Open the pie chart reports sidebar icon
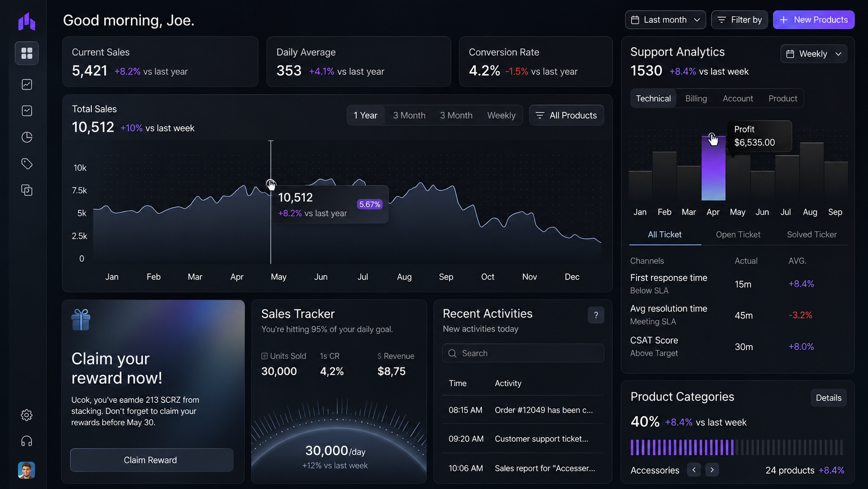Screen dimensions: 868x489 [27, 137]
